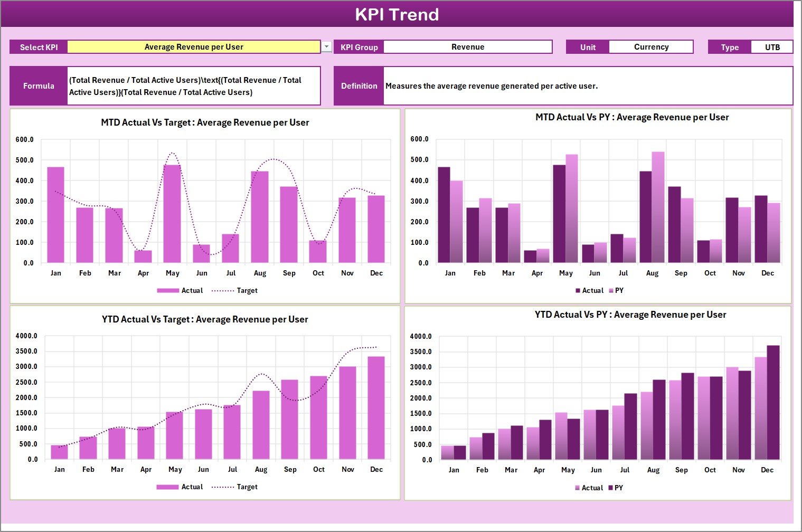Click the Unit field showing Currency
Screen dimensions: 802x532
coord(651,46)
